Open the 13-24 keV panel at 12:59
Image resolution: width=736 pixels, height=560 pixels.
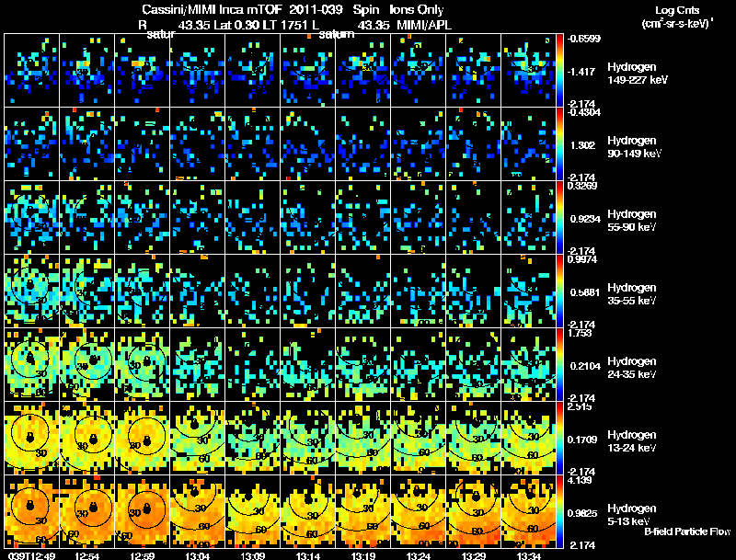tap(143, 439)
